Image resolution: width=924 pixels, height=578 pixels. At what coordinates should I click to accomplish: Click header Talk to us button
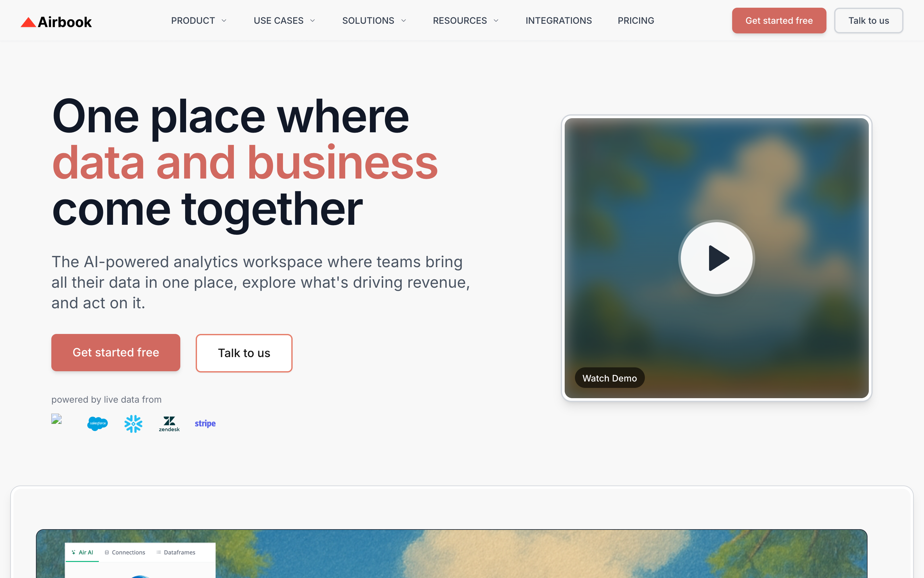[868, 21]
